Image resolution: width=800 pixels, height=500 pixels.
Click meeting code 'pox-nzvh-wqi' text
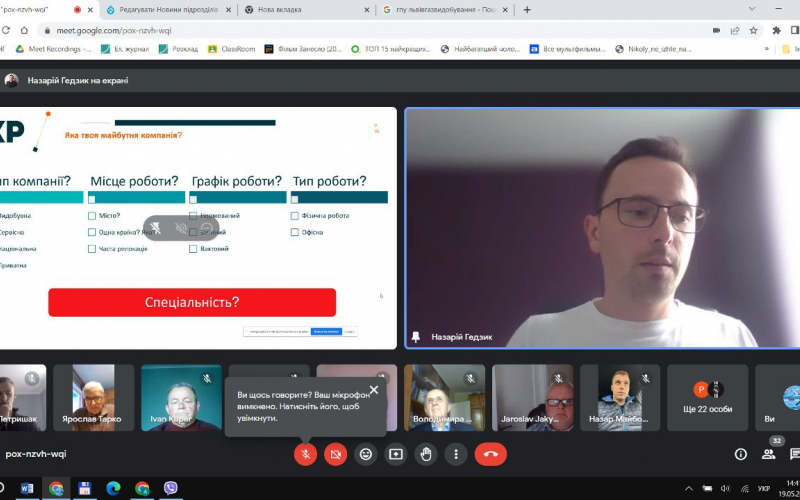pyautogui.click(x=36, y=454)
